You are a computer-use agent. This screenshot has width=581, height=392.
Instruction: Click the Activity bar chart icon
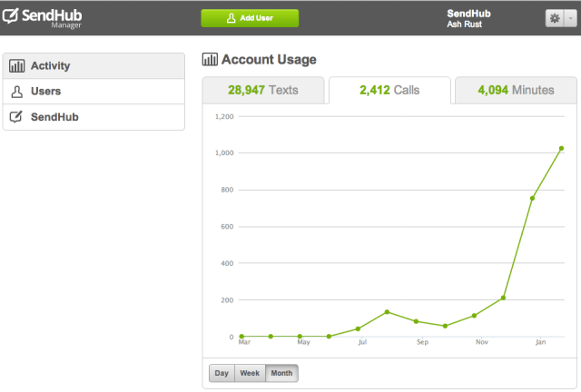[x=16, y=66]
